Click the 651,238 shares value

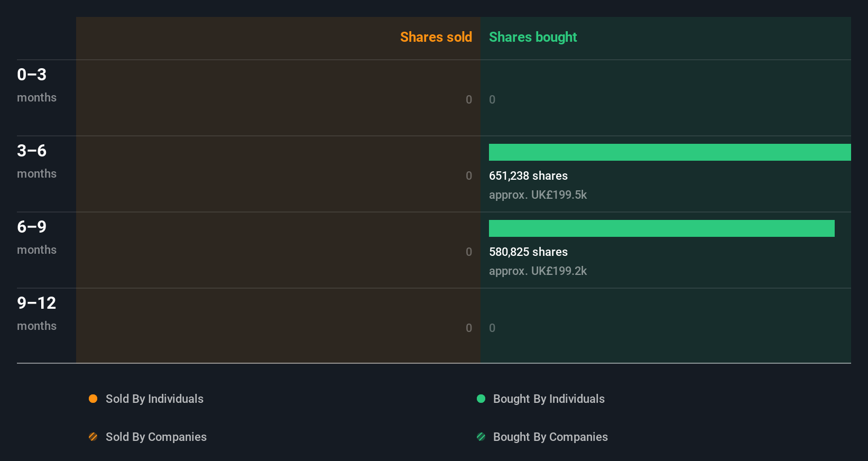pyautogui.click(x=528, y=176)
